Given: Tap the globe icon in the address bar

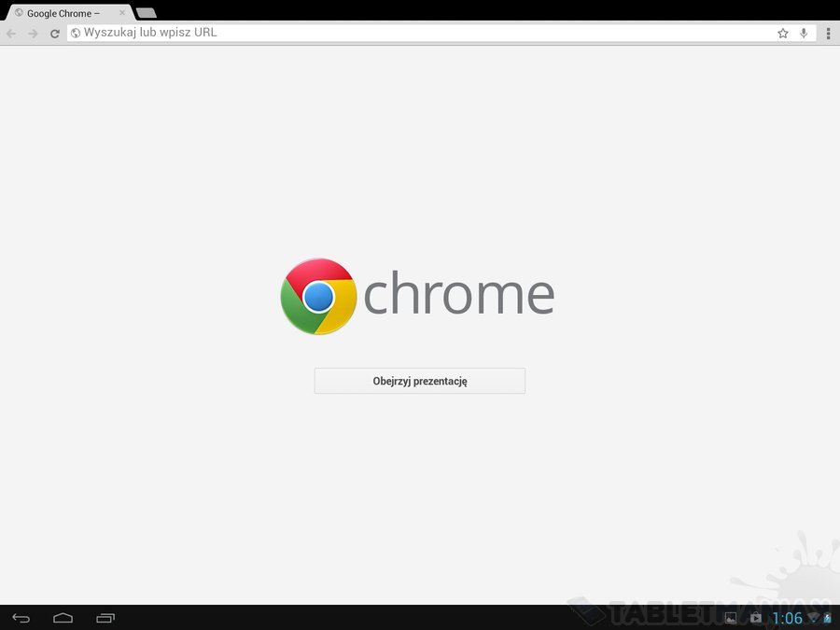Looking at the screenshot, I should (x=76, y=34).
